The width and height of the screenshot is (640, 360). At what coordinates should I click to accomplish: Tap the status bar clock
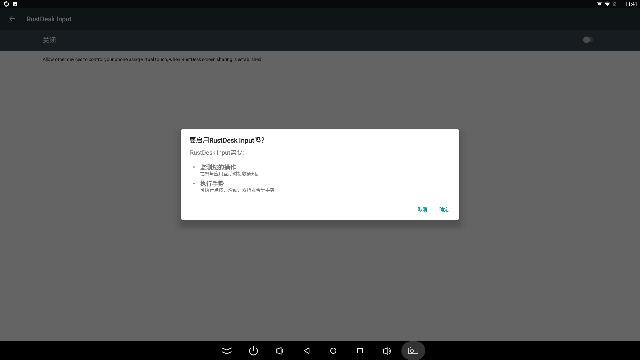pos(631,4)
